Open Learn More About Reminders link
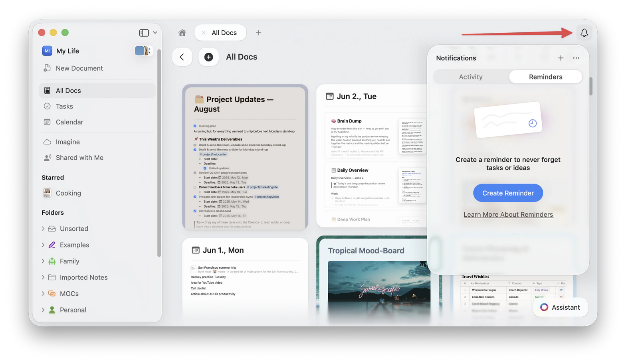 508,214
